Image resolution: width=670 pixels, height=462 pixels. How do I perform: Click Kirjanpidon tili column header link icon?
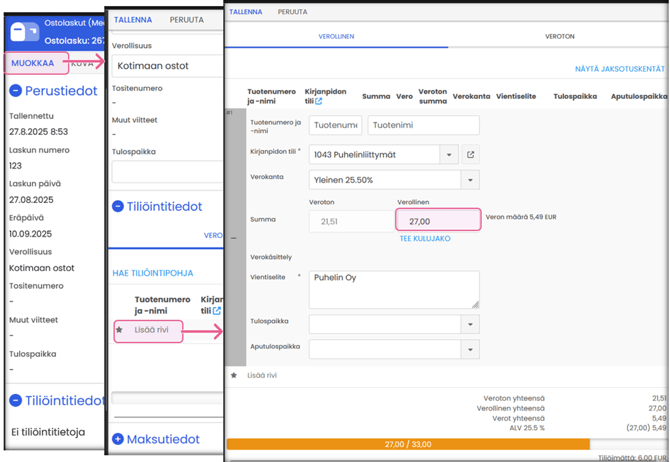tap(319, 101)
